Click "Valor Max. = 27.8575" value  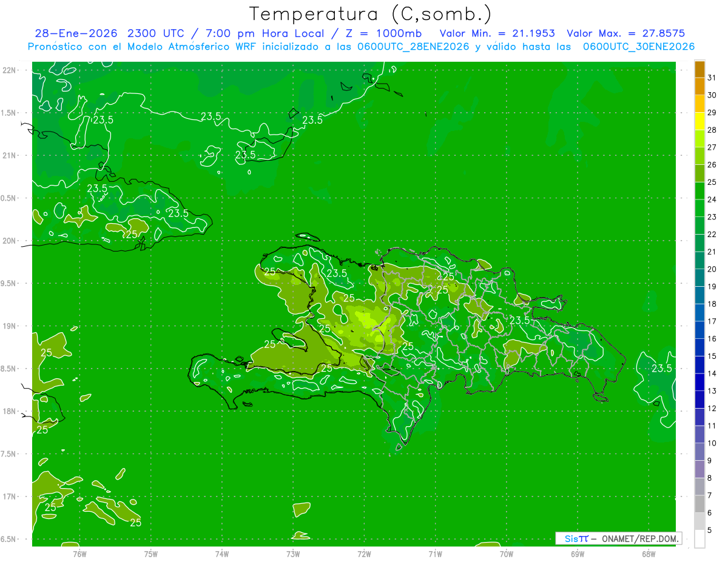tap(625, 33)
